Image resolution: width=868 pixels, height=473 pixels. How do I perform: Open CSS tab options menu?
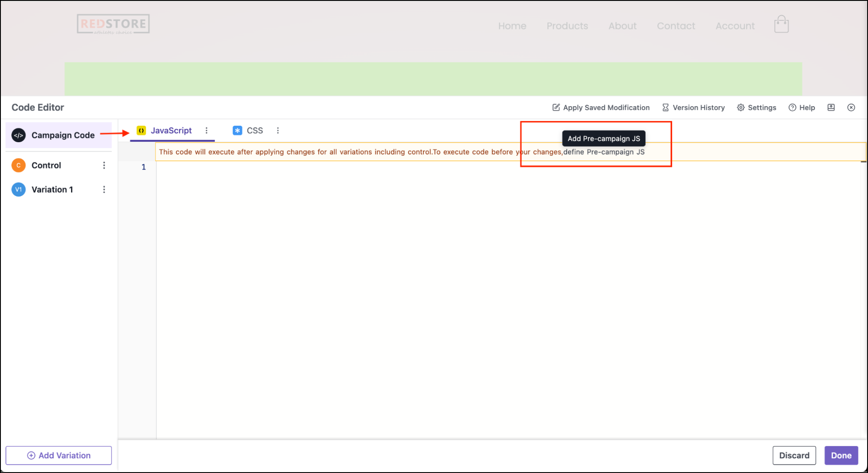pyautogui.click(x=278, y=130)
